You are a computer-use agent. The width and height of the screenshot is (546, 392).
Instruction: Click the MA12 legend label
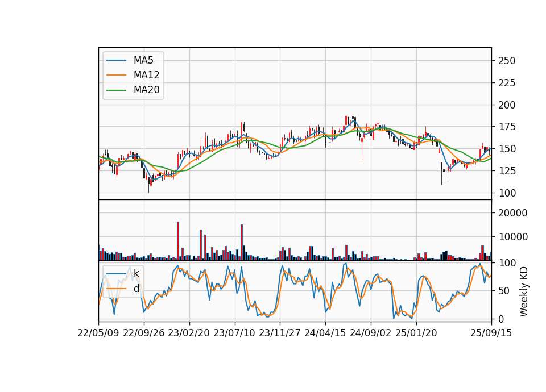(x=146, y=75)
